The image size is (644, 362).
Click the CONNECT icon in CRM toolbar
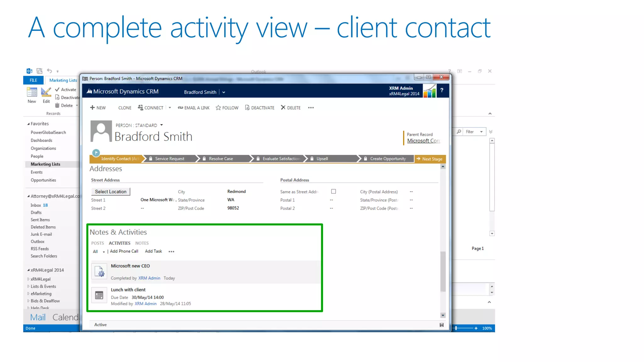point(140,107)
